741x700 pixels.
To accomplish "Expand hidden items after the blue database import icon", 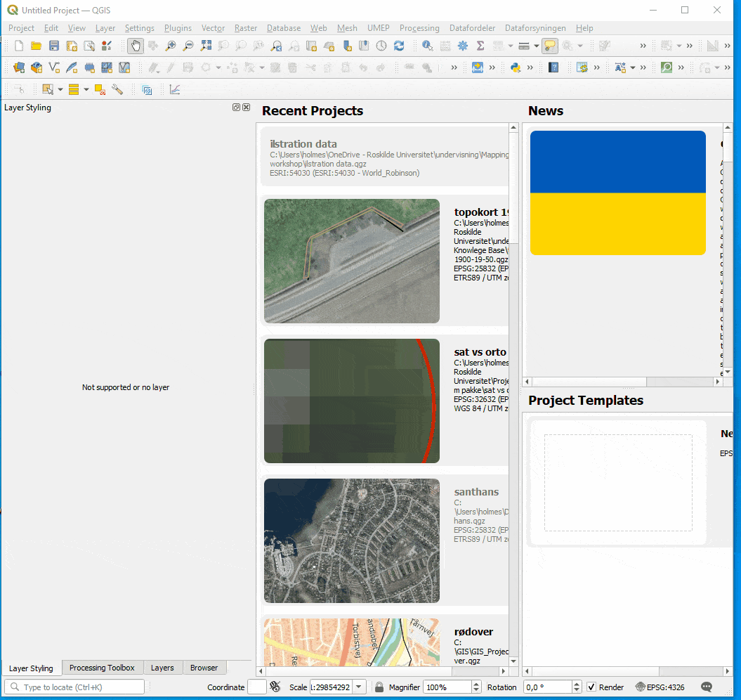I will click(492, 67).
